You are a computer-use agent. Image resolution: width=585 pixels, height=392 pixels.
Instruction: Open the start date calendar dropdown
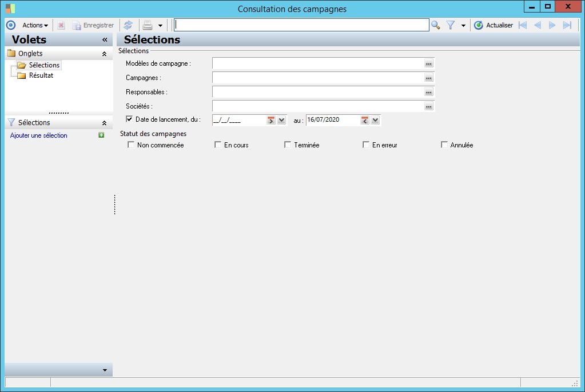[x=282, y=120]
